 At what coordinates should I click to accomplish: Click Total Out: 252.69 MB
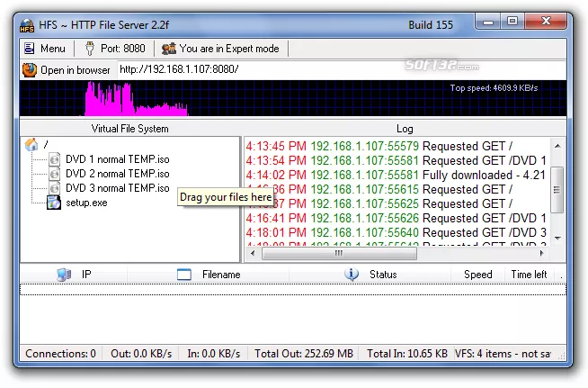pos(304,354)
